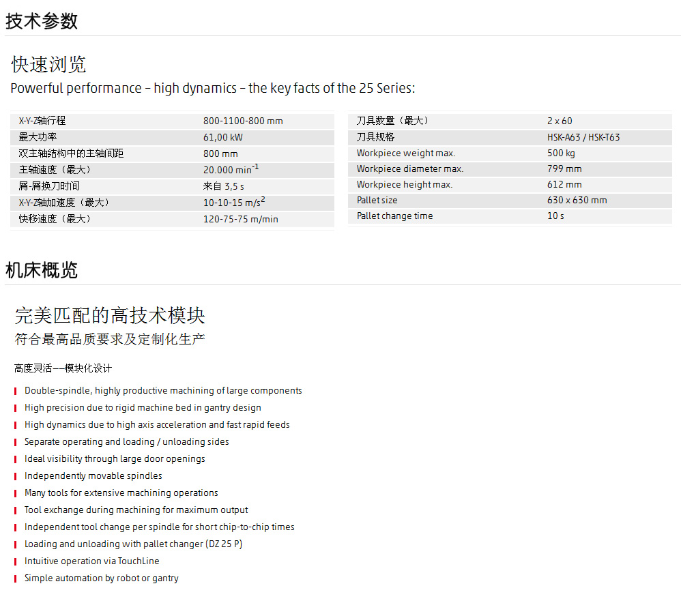Click red bullet beside Intuitive operation via TouchLine
Image resolution: width=681 pixels, height=616 pixels.
click(x=16, y=561)
